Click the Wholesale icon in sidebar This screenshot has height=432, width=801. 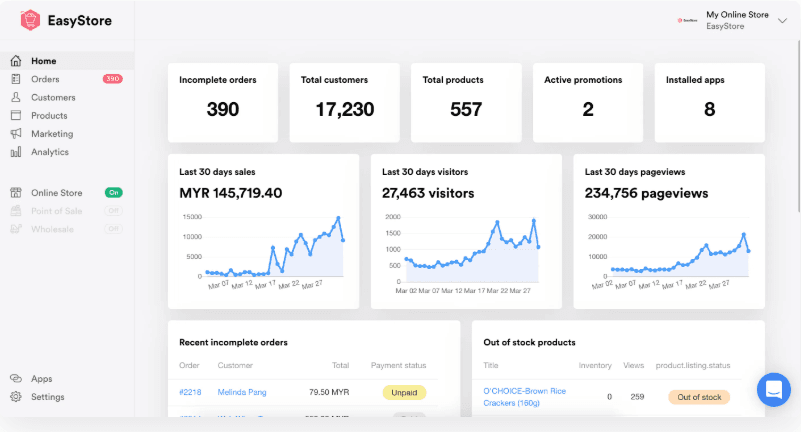(16, 229)
